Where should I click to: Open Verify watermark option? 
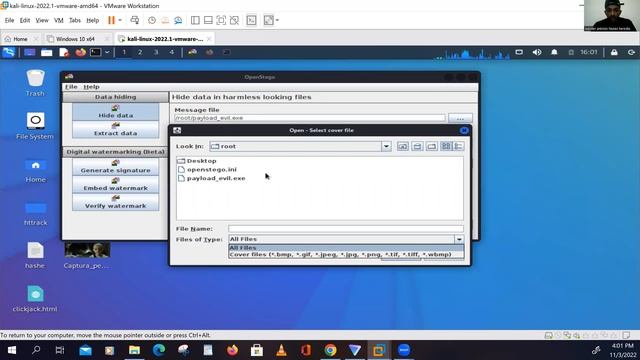(x=116, y=202)
